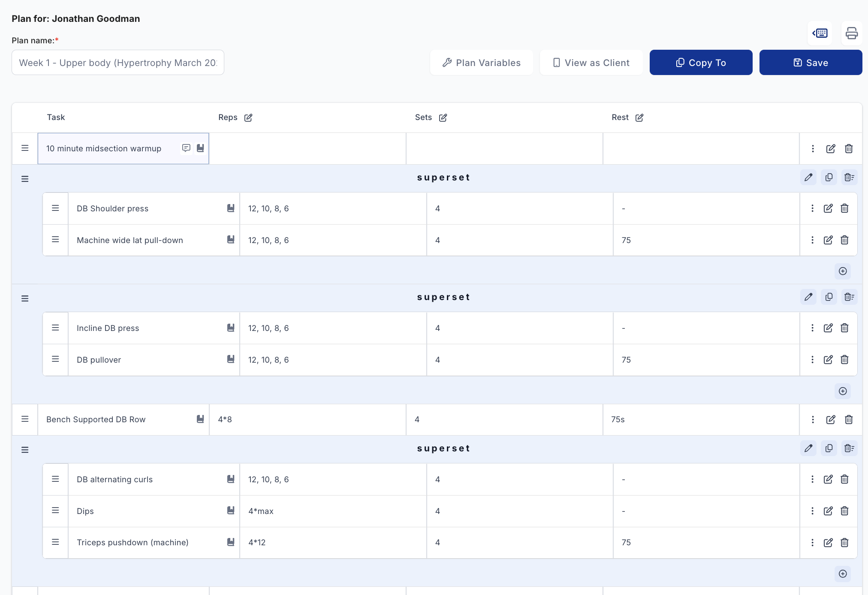Click the print plan icon
This screenshot has width=868, height=595.
pyautogui.click(x=851, y=33)
